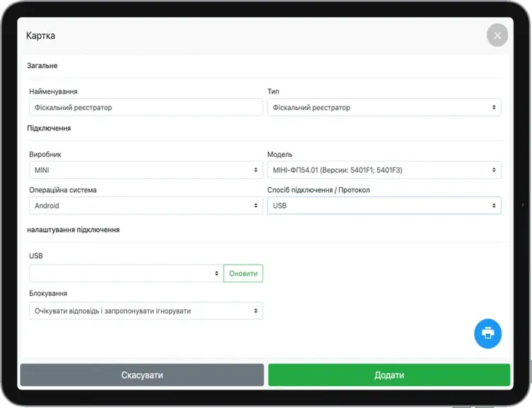Image resolution: width=532 pixels, height=408 pixels.
Task: Click the Виробник field label
Action: click(x=45, y=154)
